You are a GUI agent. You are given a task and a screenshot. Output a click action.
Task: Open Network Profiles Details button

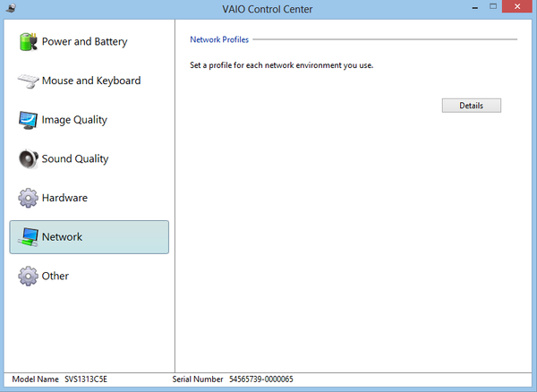(472, 106)
